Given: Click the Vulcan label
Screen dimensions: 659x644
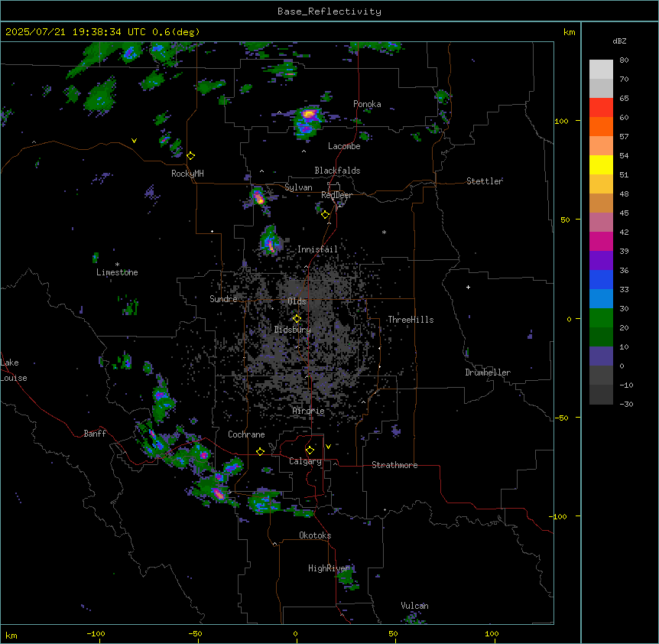Looking at the screenshot, I should [x=415, y=606].
